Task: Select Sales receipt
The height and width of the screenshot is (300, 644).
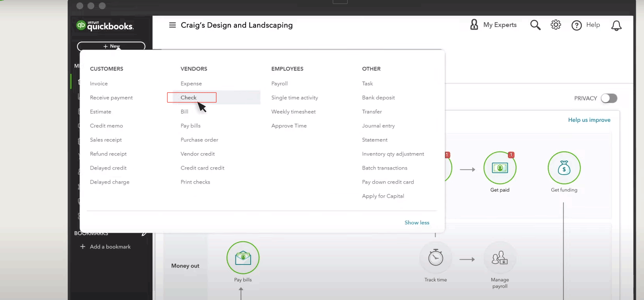Action: tap(106, 140)
